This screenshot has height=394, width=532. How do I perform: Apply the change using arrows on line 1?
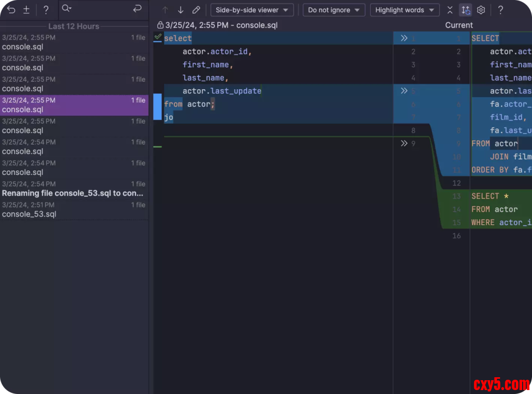click(x=404, y=38)
